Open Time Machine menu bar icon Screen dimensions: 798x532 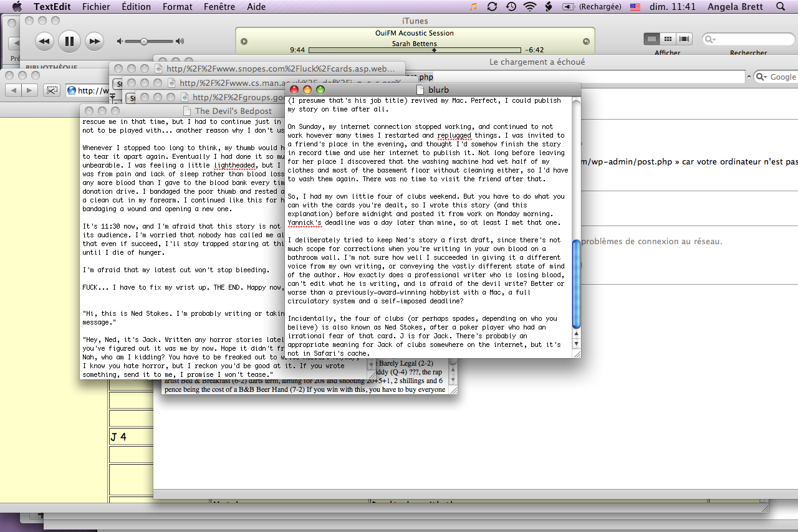pyautogui.click(x=511, y=7)
